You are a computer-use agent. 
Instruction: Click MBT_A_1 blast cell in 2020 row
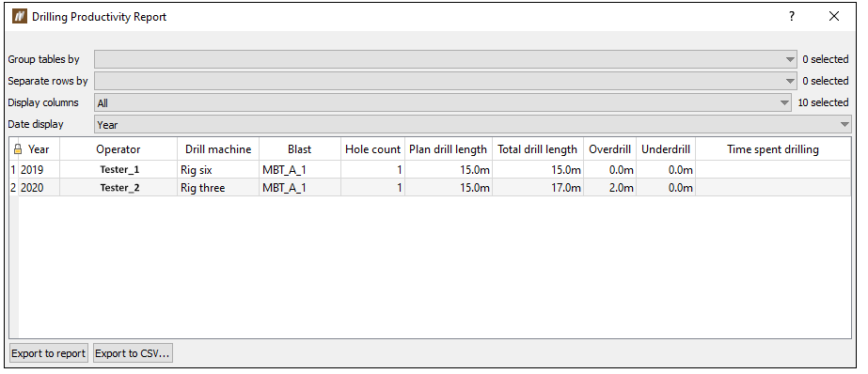(299, 188)
